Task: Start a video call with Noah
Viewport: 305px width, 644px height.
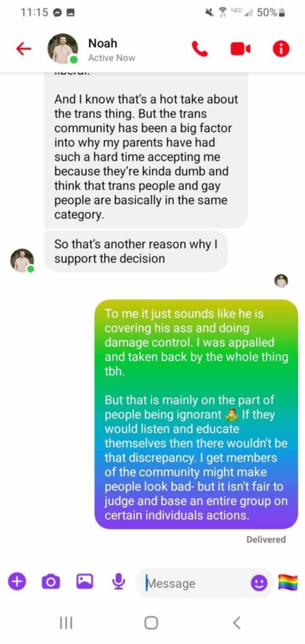Action: tap(241, 50)
